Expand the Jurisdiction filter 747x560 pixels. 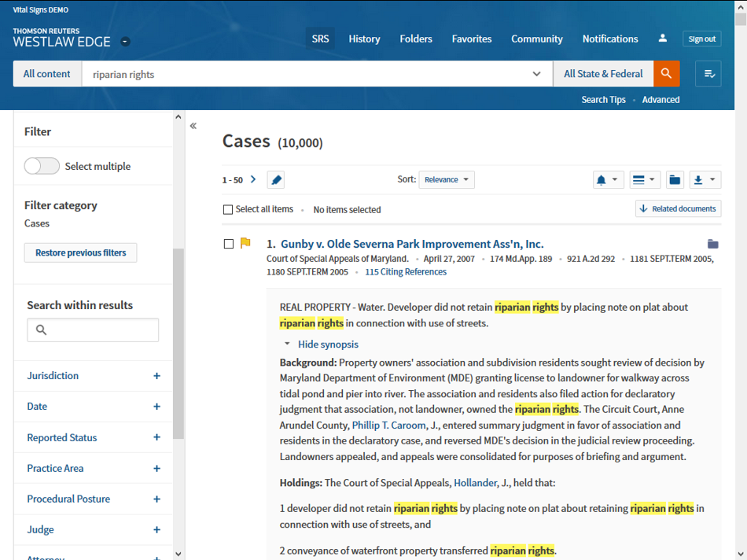pyautogui.click(x=156, y=376)
